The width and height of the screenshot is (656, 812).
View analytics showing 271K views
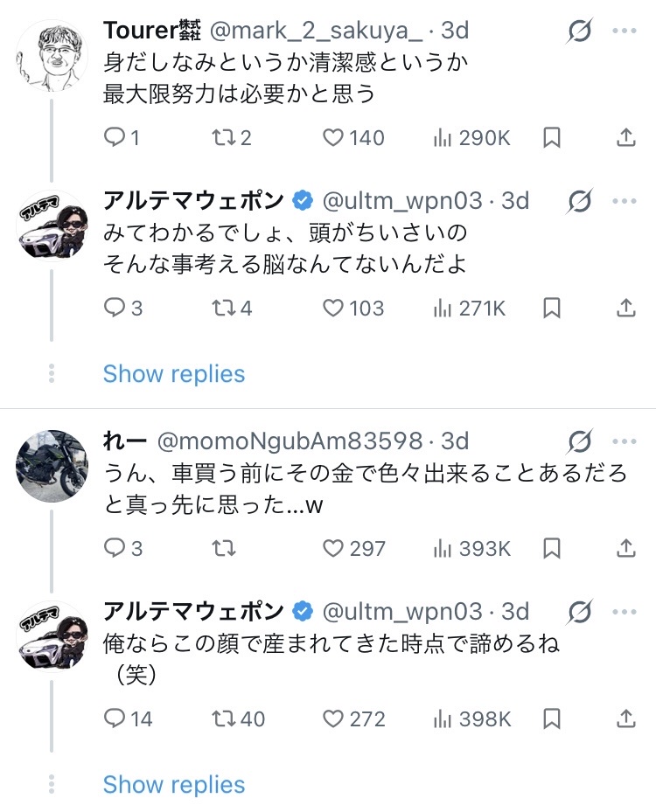(x=471, y=308)
